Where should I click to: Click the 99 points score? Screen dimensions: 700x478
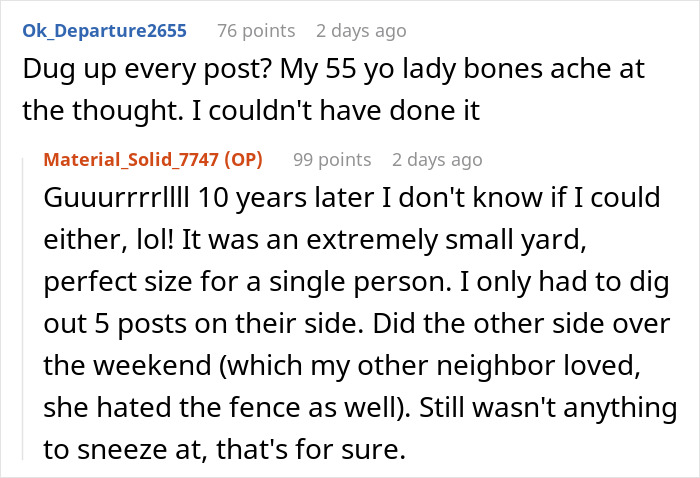331,160
